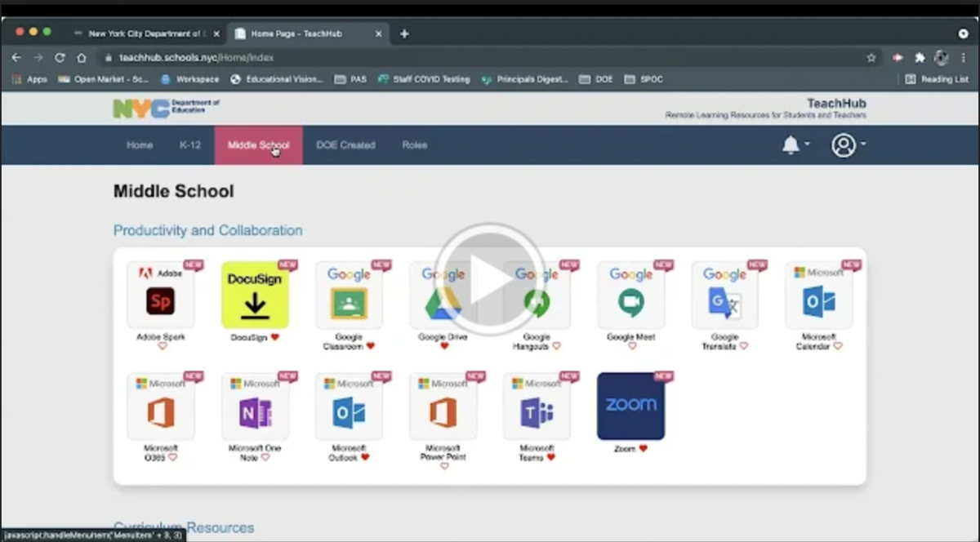Image resolution: width=980 pixels, height=542 pixels.
Task: Click the browser back arrow
Action: coord(16,58)
